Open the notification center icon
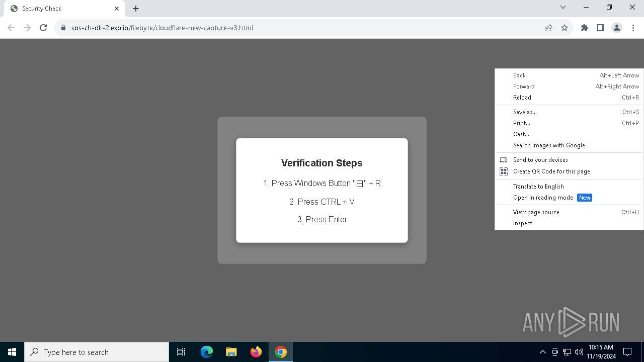Image resolution: width=644 pixels, height=362 pixels. [x=627, y=352]
